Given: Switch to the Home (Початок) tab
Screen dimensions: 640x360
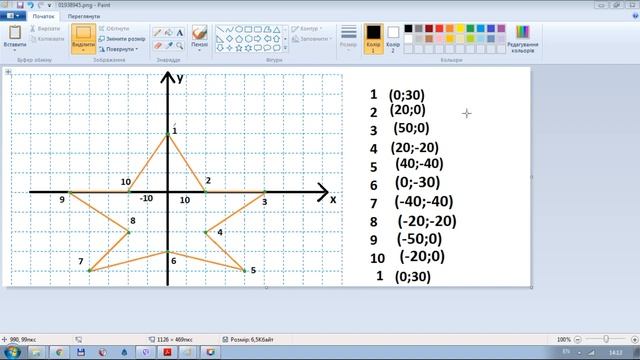Looking at the screenshot, I should [x=43, y=16].
